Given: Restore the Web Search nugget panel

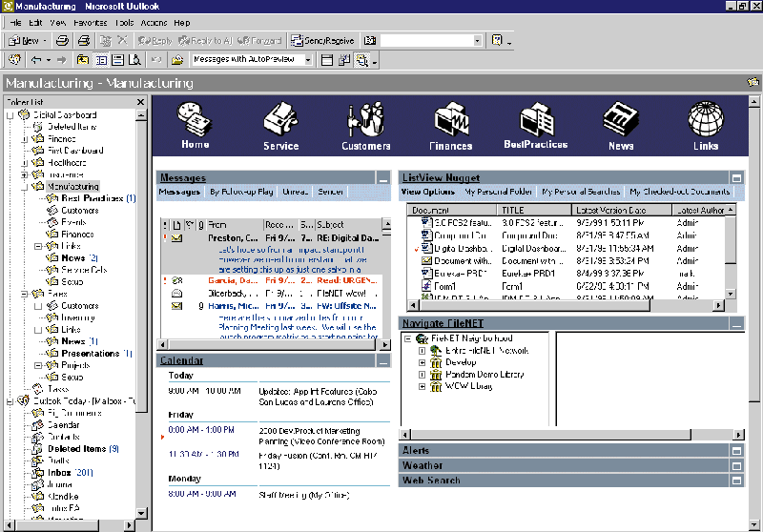Looking at the screenshot, I should [735, 481].
